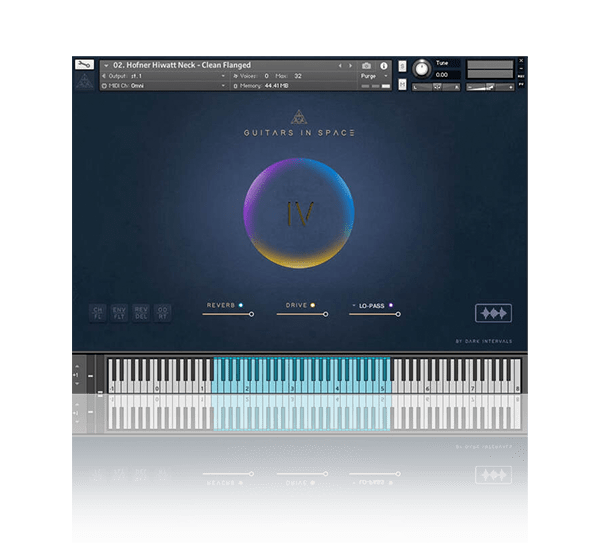The width and height of the screenshot is (600, 543).
Task: Click the Reverb slider handle
Action: [251, 314]
